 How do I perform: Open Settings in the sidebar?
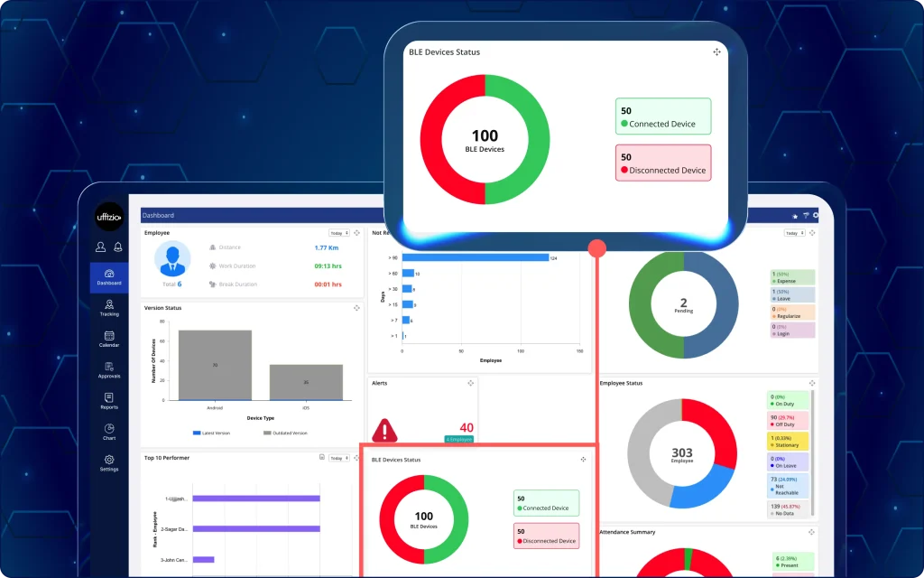tap(109, 463)
